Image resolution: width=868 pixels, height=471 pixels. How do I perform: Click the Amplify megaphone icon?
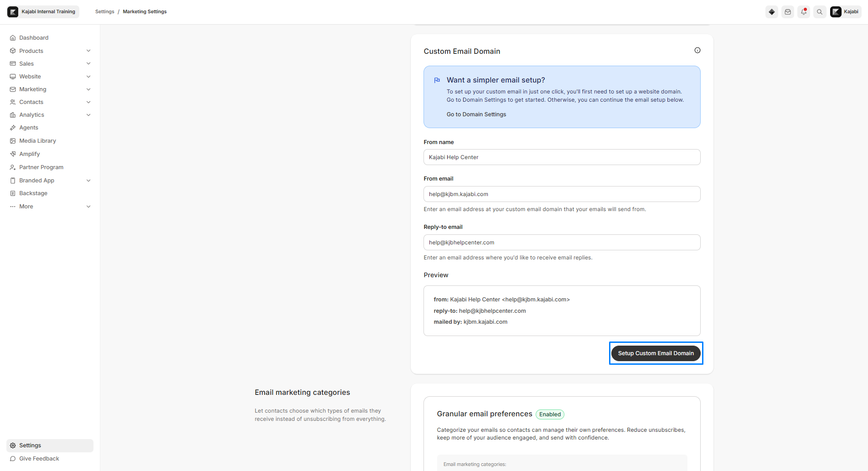point(13,154)
